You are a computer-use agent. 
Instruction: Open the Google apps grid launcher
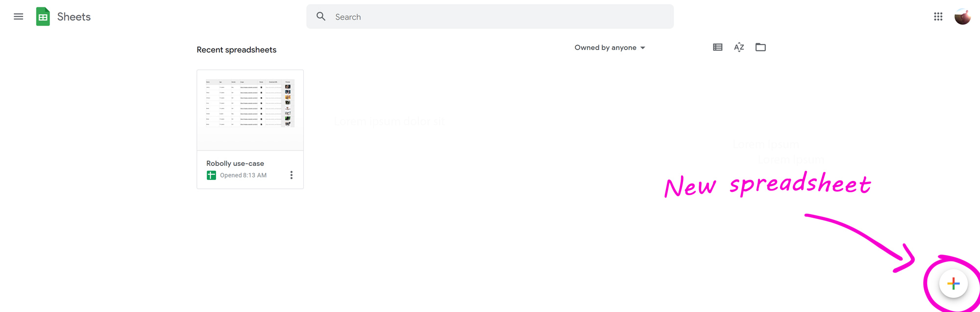click(x=938, y=17)
